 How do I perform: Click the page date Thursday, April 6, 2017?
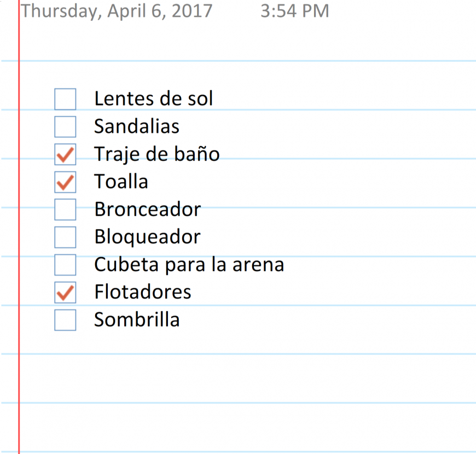[117, 11]
